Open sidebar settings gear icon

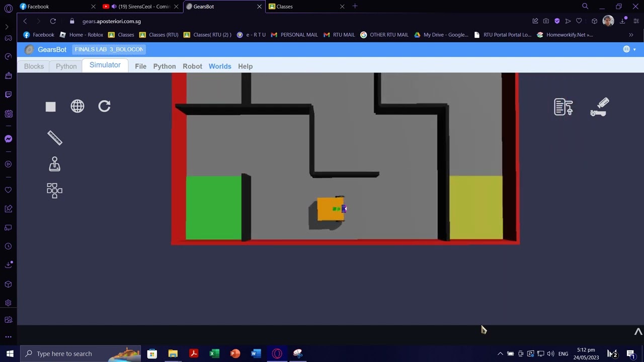point(8,303)
